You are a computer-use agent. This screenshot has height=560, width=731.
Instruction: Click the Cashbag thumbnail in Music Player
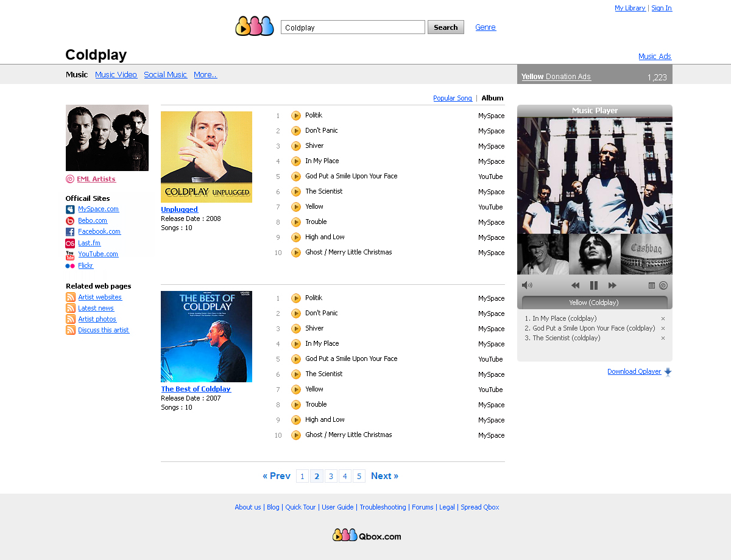point(646,254)
